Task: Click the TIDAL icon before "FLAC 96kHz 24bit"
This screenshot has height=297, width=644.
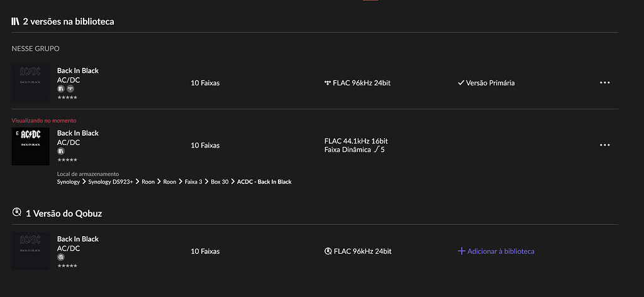Action: tap(328, 83)
